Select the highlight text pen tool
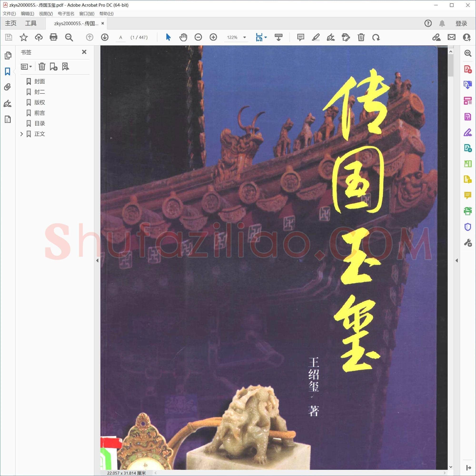 point(316,37)
